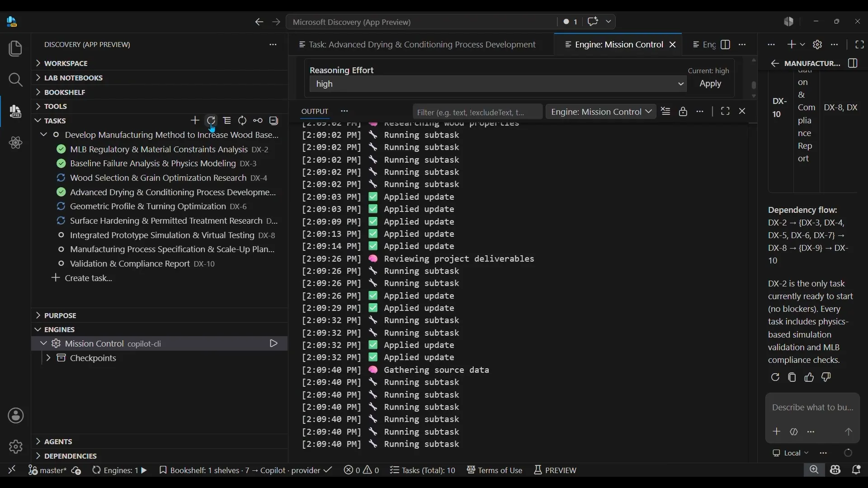
Task: Collapse all tasks in TASKS header
Action: coord(274,121)
